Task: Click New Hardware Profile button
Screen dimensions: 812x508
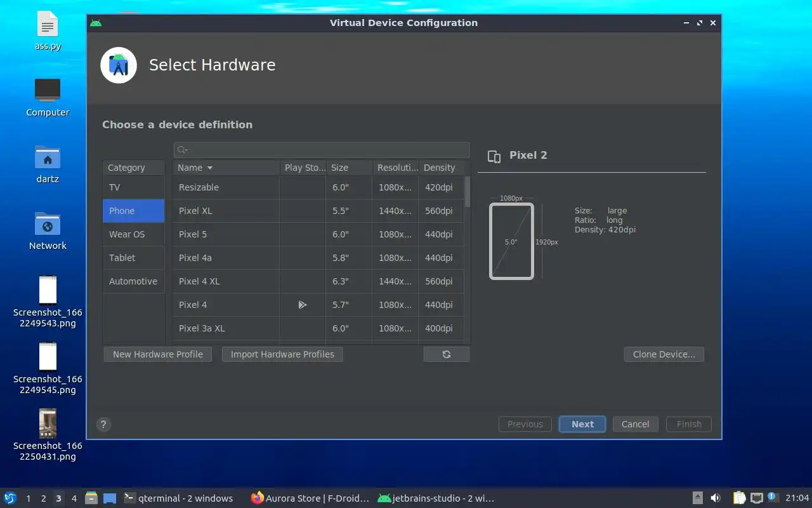Action: pyautogui.click(x=158, y=354)
